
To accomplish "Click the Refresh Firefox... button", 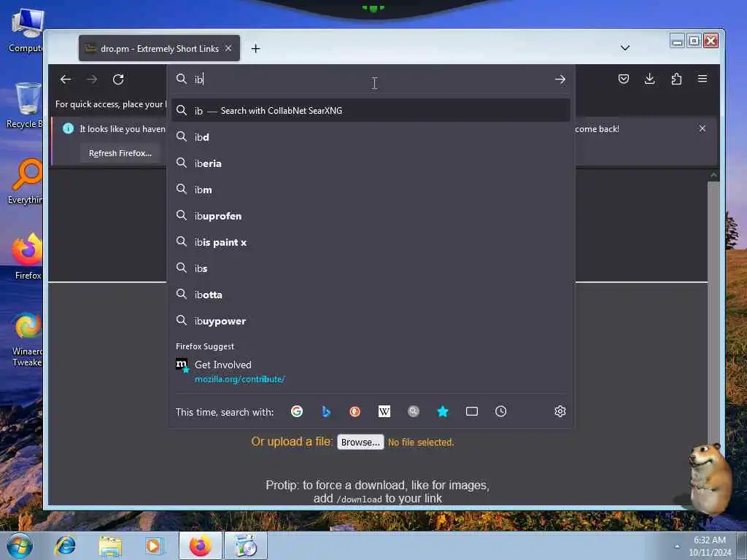I will click(120, 153).
